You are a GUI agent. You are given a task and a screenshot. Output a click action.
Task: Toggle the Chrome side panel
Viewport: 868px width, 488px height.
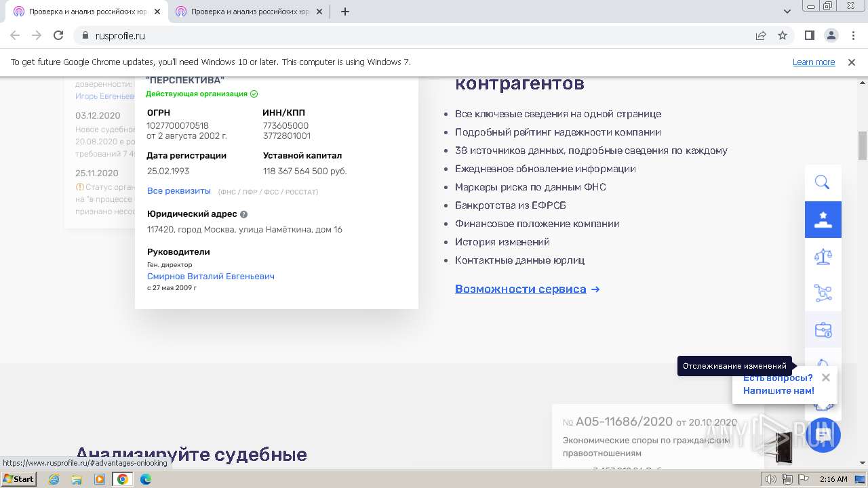click(810, 36)
